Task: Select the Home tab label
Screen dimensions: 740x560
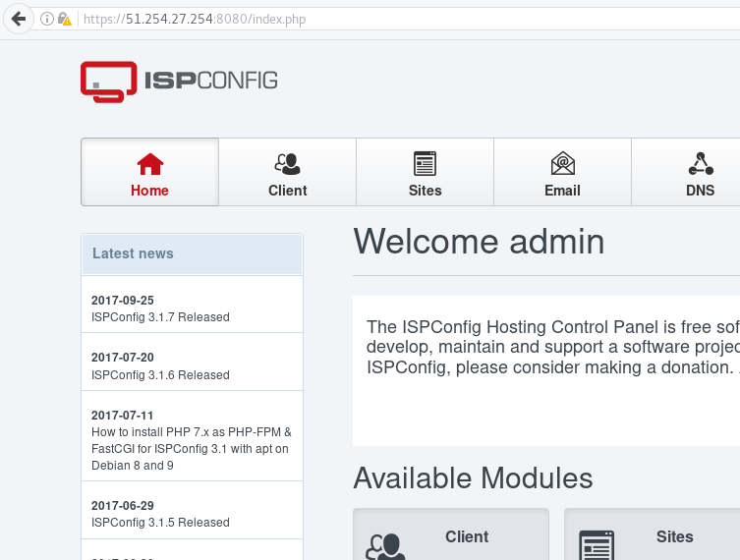Action: pos(149,191)
